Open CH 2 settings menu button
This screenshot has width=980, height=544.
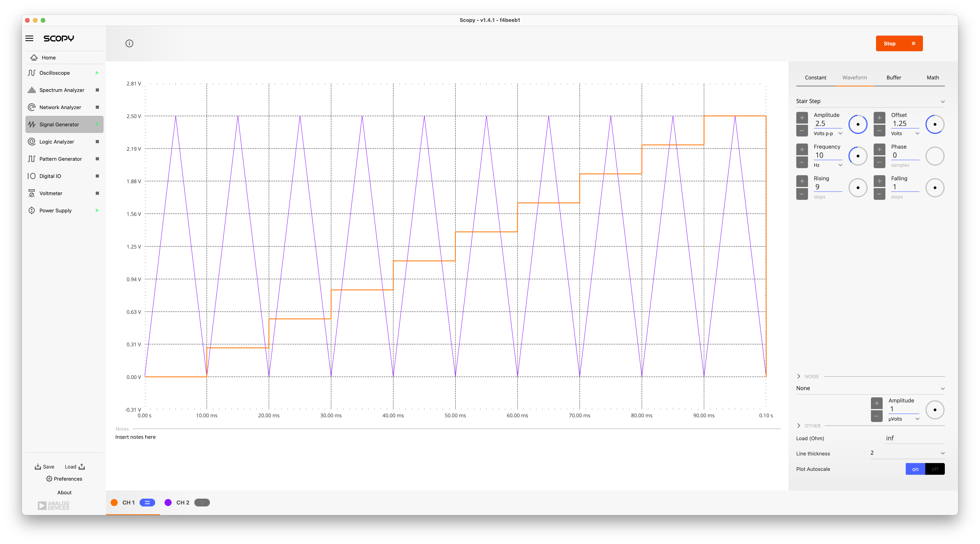202,503
